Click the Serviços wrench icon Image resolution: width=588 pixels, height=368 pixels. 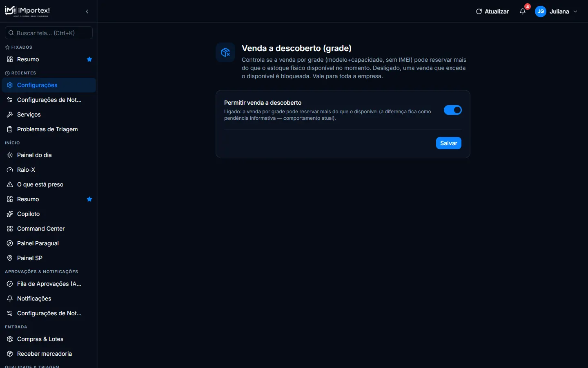point(10,114)
